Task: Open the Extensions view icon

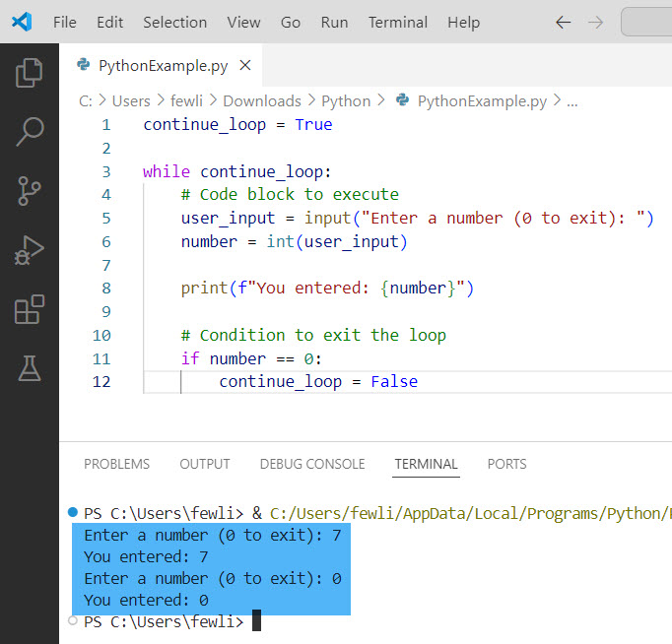Action: pos(30,309)
